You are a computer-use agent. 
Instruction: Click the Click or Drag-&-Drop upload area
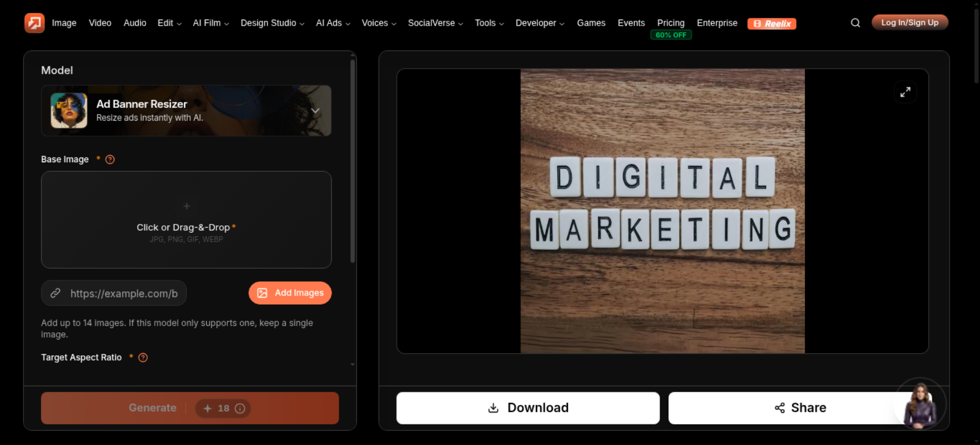186,220
